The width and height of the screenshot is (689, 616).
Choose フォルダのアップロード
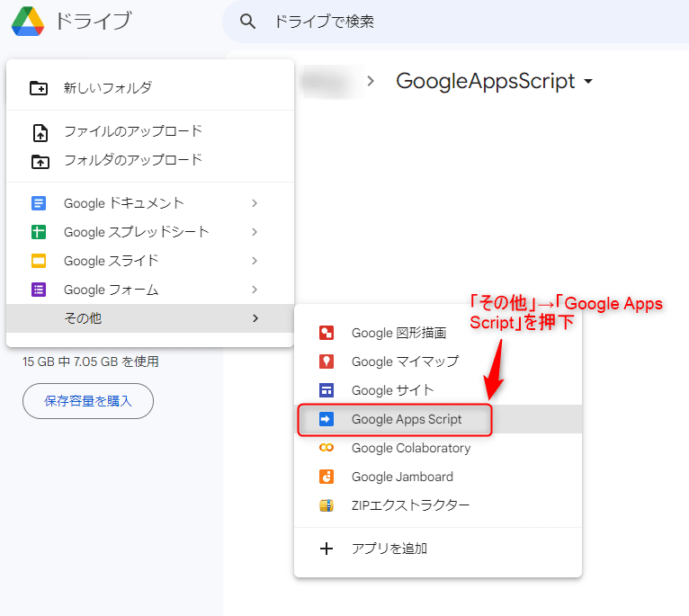pyautogui.click(x=150, y=160)
